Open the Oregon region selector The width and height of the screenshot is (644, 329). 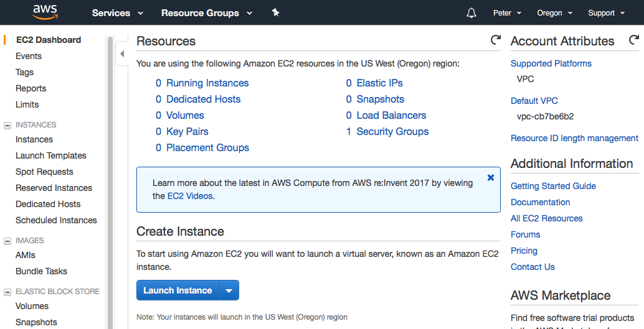[x=554, y=13]
